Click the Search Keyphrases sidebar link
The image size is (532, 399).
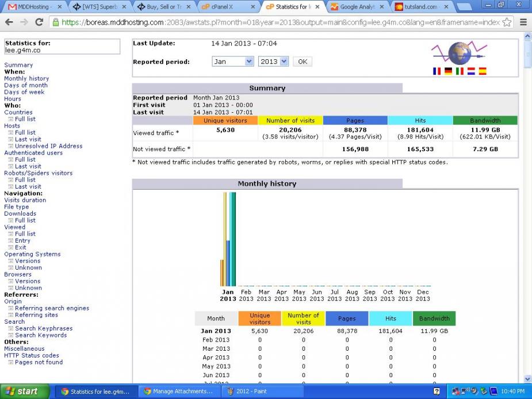coord(44,329)
